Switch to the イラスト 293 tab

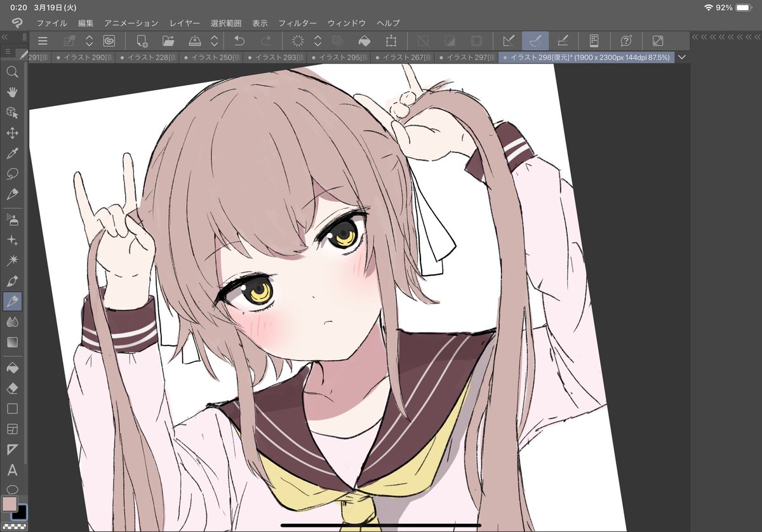pyautogui.click(x=275, y=57)
